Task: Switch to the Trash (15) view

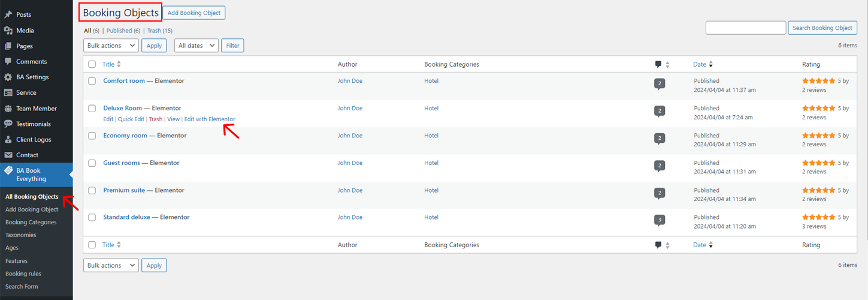Action: 159,31
